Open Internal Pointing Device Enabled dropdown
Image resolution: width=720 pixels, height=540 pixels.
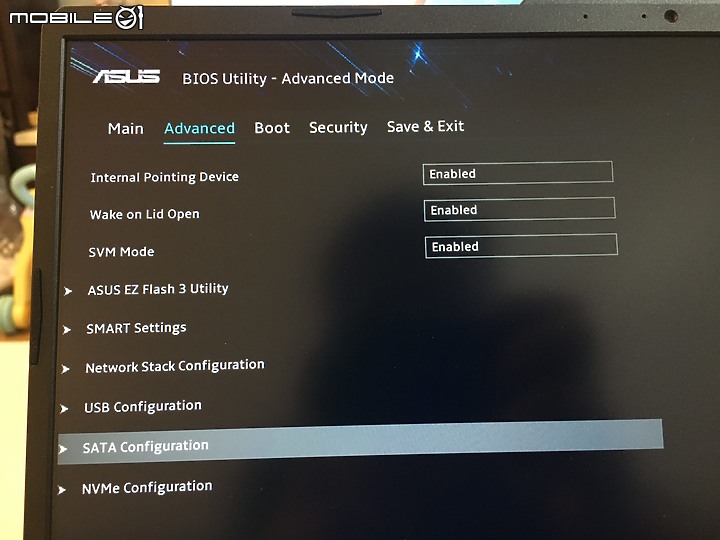coord(518,173)
